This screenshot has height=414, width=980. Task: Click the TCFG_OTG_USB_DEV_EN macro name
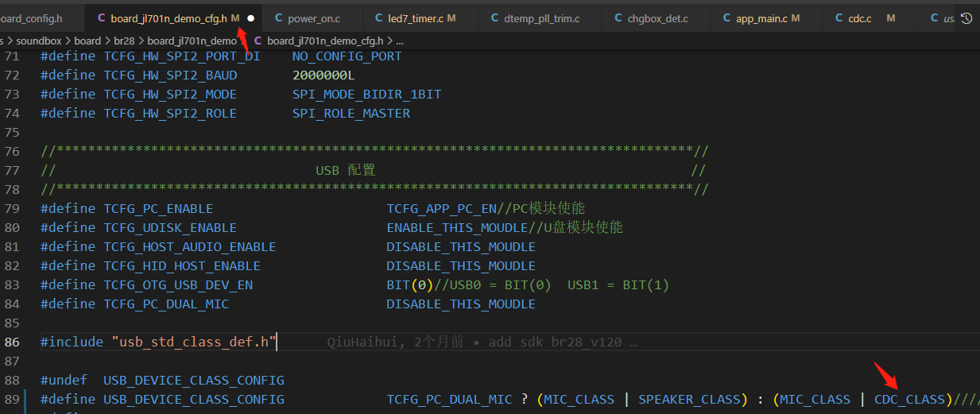[178, 284]
